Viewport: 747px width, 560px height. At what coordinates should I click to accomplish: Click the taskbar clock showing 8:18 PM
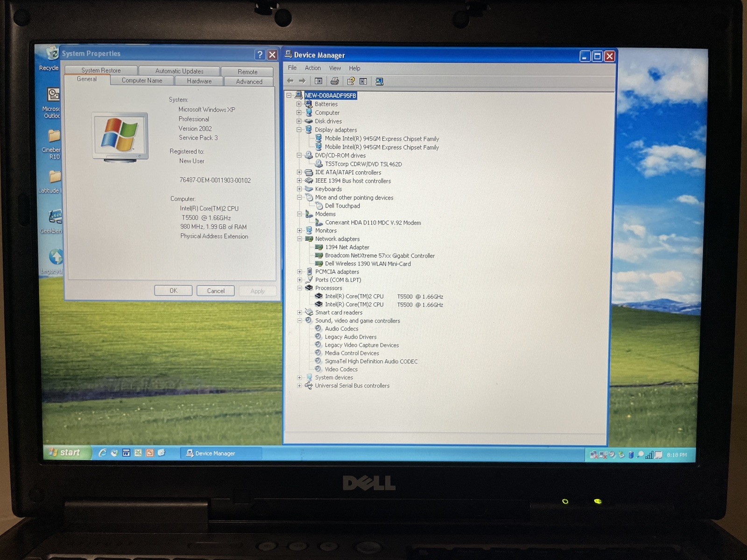tap(677, 455)
